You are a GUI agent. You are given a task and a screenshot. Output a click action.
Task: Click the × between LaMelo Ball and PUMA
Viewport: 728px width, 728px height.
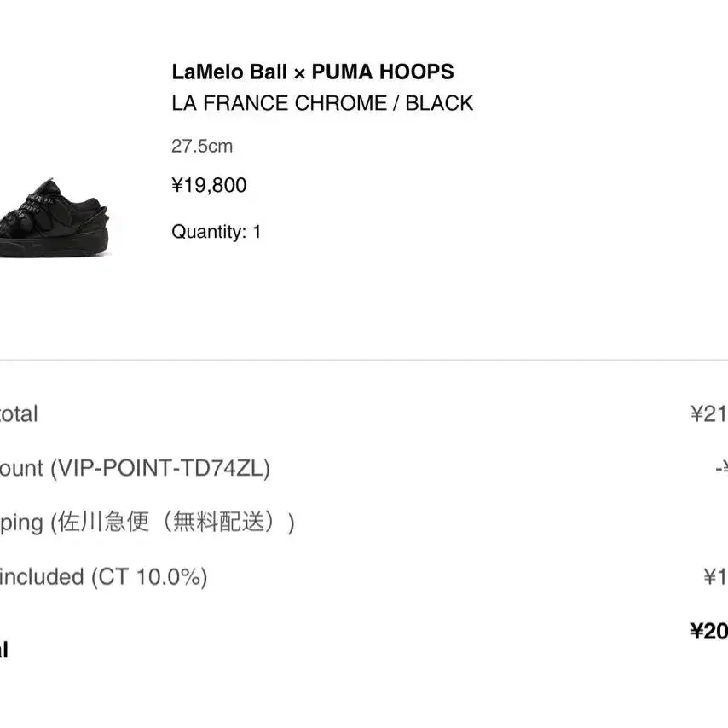(x=299, y=73)
